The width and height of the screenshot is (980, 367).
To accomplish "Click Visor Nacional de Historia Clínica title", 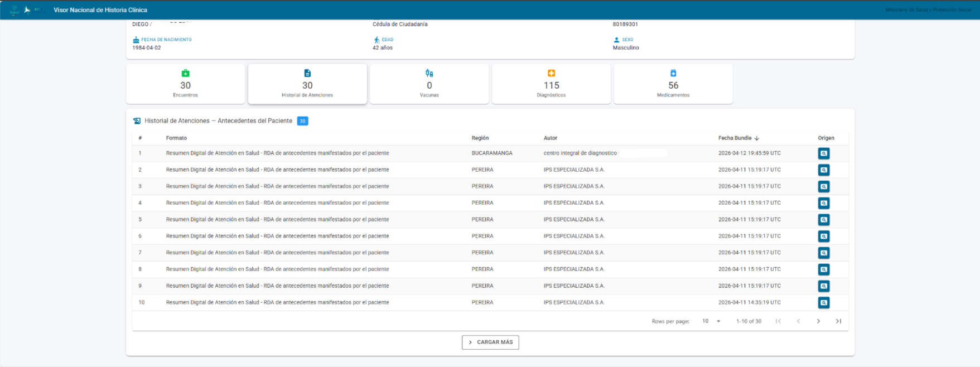I will (100, 10).
